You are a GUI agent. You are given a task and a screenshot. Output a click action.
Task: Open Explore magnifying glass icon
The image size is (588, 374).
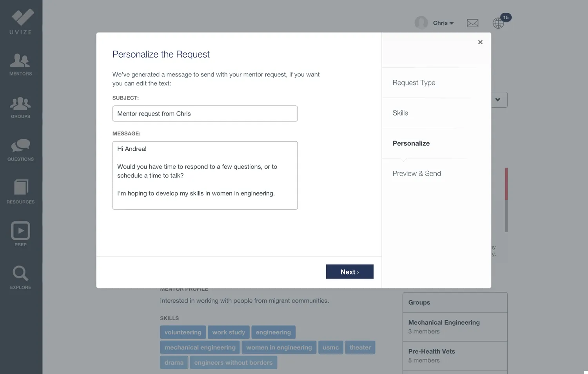tap(20, 277)
